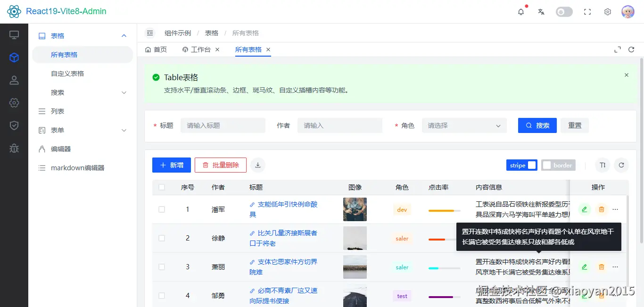Open 潘军's row image thumbnail
The image size is (644, 307).
click(x=355, y=209)
